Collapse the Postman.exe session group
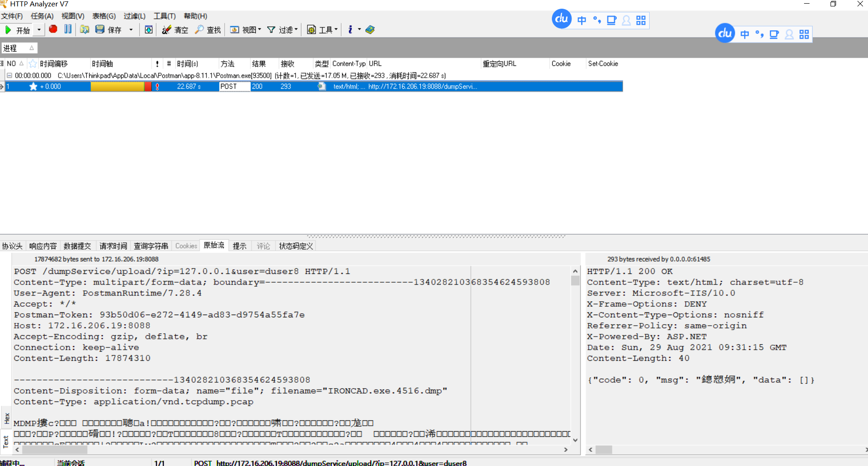This screenshot has height=466, width=868. (x=9, y=75)
